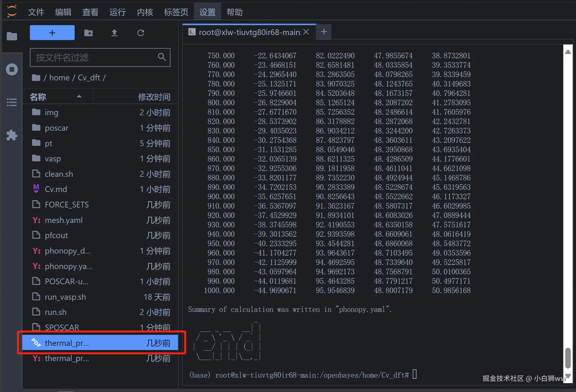Click the upload files icon
The image size is (576, 392).
(114, 33)
